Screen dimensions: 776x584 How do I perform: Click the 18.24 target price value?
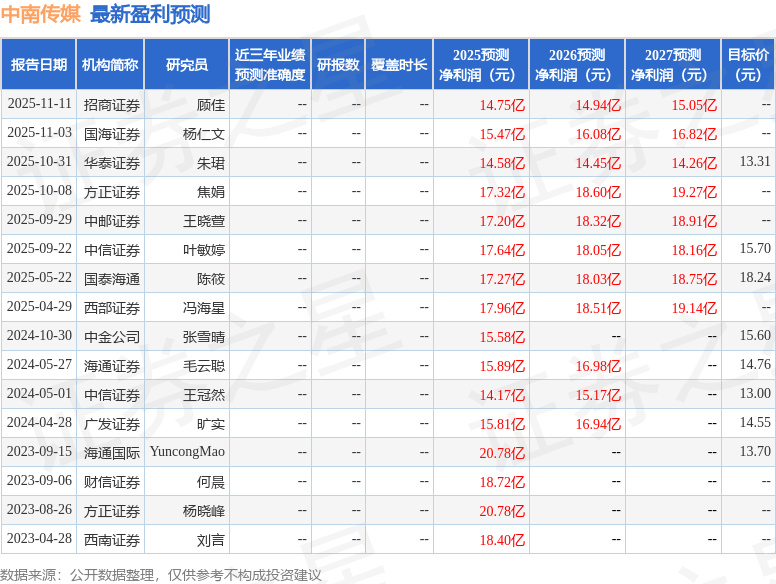tap(755, 278)
